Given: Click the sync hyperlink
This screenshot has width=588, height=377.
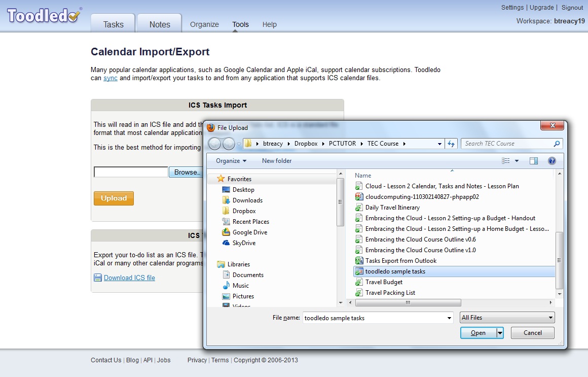Looking at the screenshot, I should pos(111,78).
